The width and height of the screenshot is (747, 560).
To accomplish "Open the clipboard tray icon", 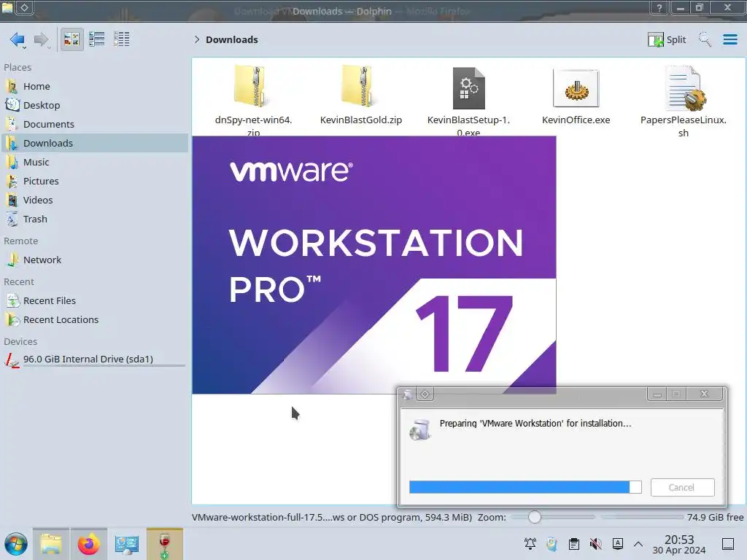I will point(574,544).
